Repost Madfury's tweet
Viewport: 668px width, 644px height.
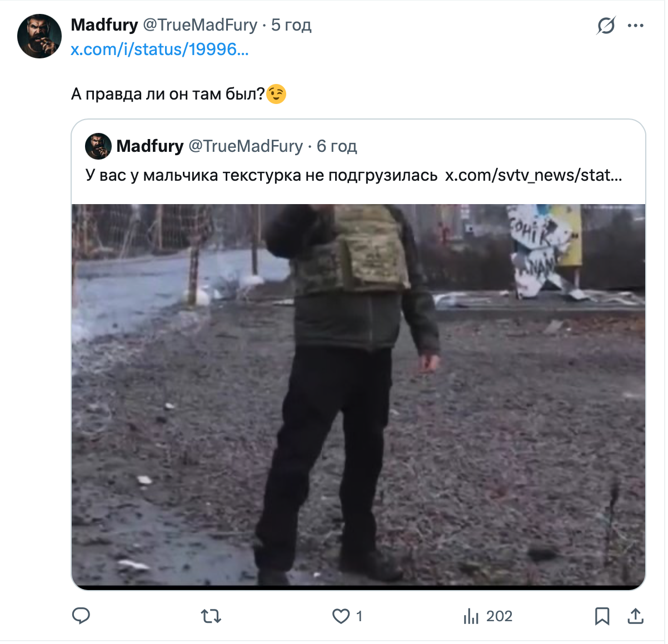click(x=210, y=616)
